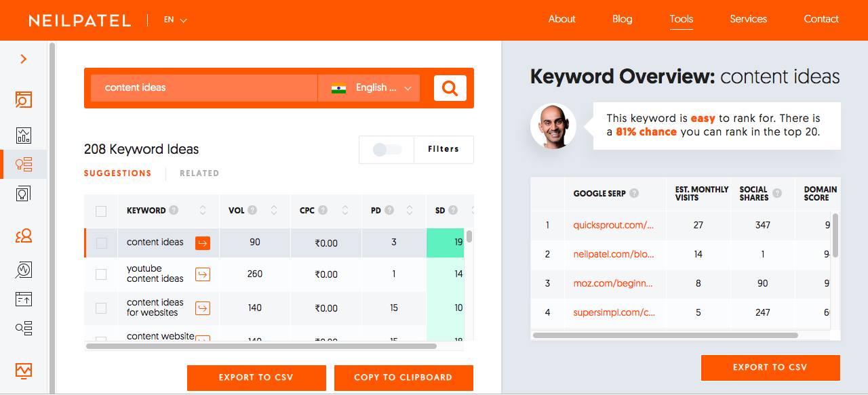The height and width of the screenshot is (395, 868).
Task: Click the help icon beside KEYWORD header
Action: click(174, 210)
